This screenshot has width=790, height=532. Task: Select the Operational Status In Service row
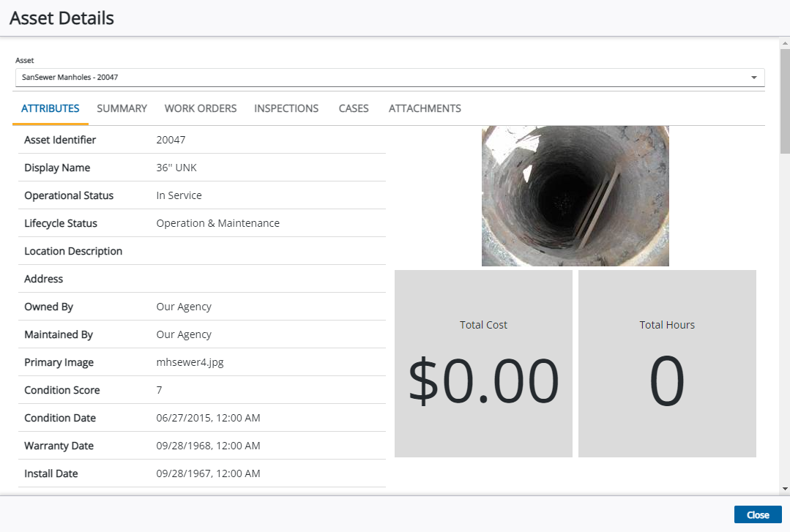click(201, 195)
